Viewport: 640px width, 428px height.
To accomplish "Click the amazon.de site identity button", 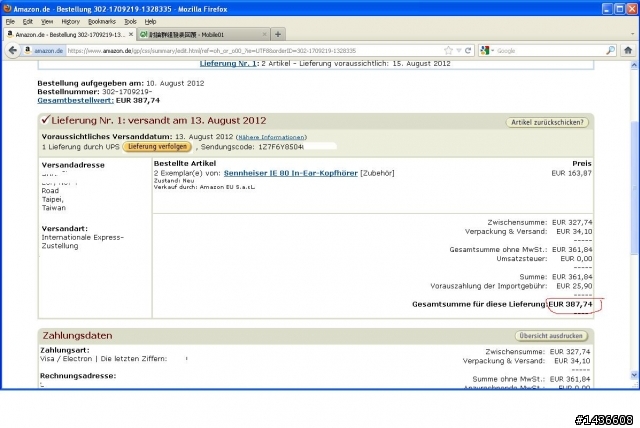I will 44,51.
